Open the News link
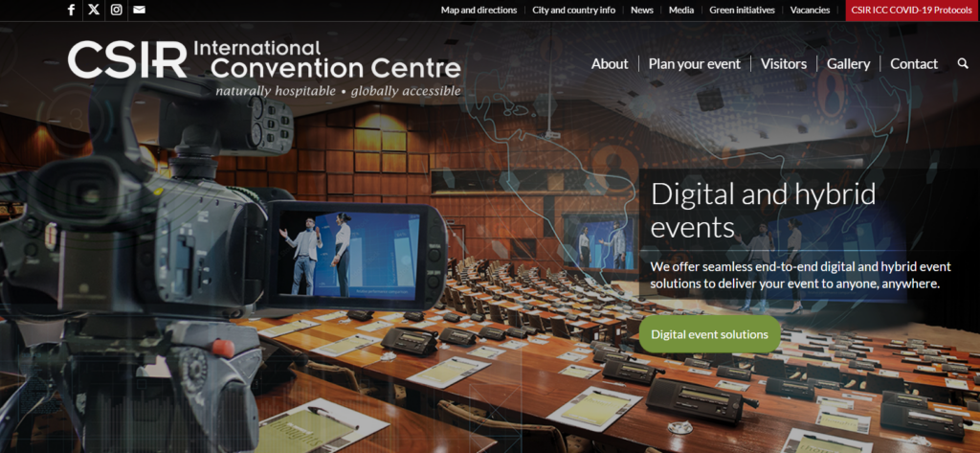This screenshot has width=980, height=453. pos(642,10)
